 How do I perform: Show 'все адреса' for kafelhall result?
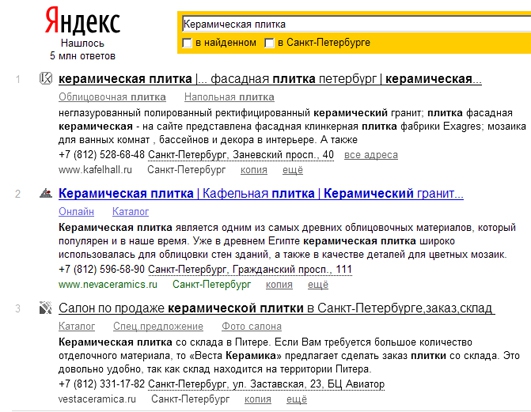point(371,155)
